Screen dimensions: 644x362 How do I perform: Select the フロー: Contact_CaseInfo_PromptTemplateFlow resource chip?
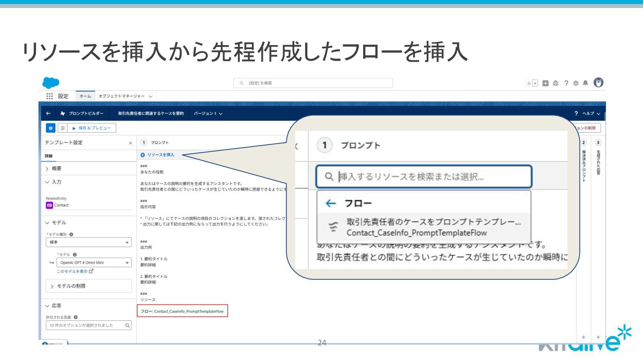[182, 311]
